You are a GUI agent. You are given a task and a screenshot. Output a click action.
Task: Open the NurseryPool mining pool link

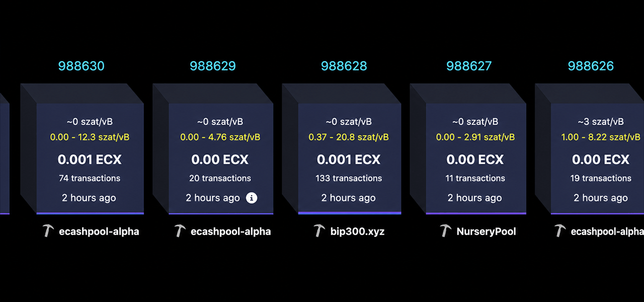[486, 232]
